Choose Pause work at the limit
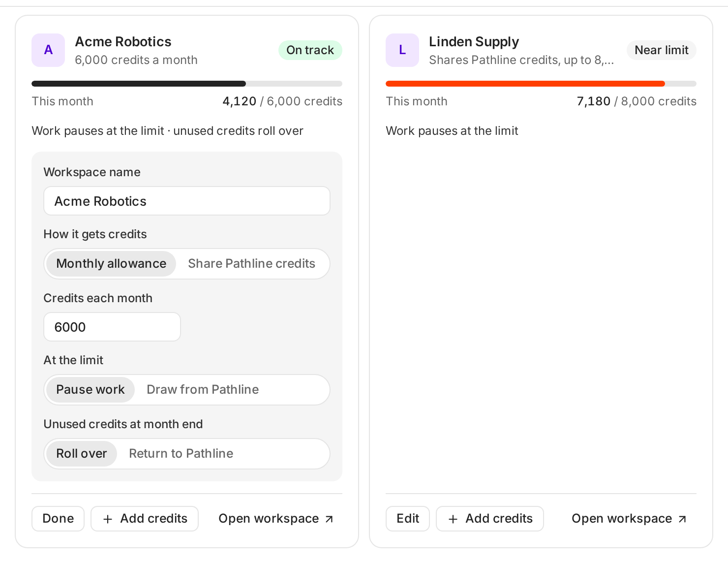728x563 pixels. [91, 390]
